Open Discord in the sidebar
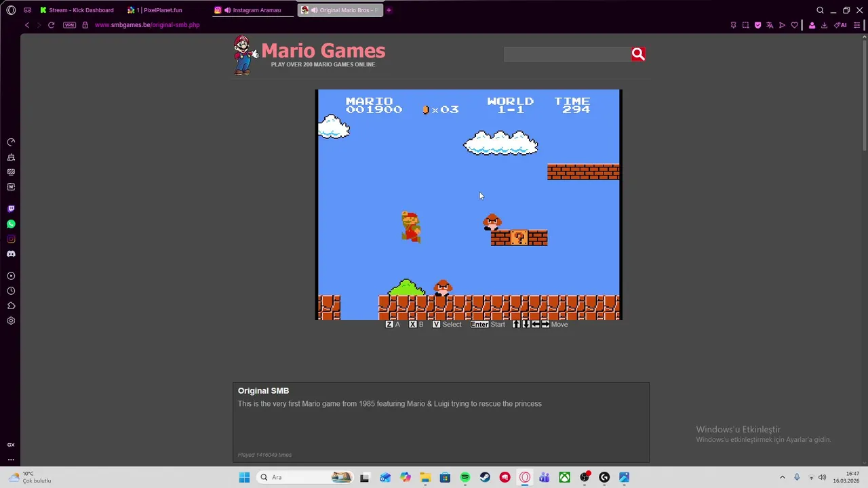Image resolution: width=868 pixels, height=488 pixels. (11, 253)
